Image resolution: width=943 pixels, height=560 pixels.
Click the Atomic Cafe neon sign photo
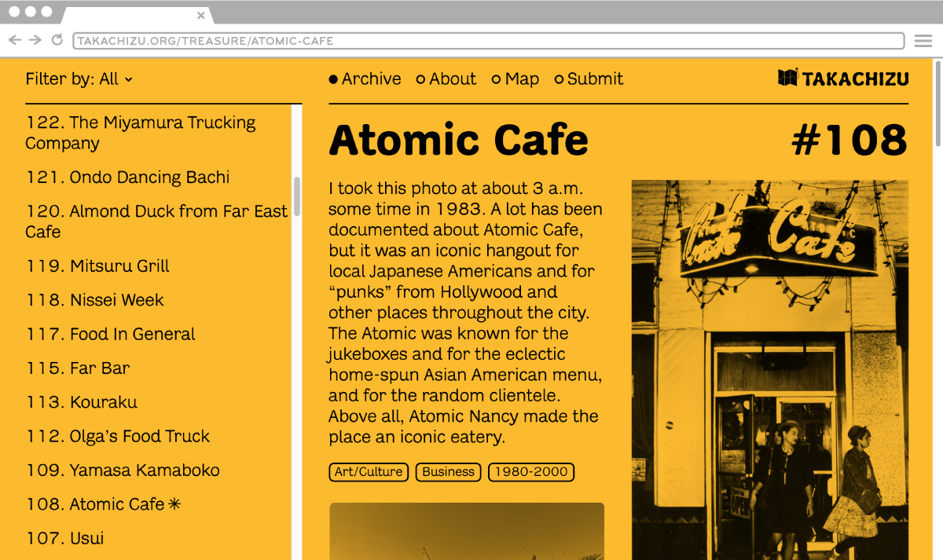point(770,370)
